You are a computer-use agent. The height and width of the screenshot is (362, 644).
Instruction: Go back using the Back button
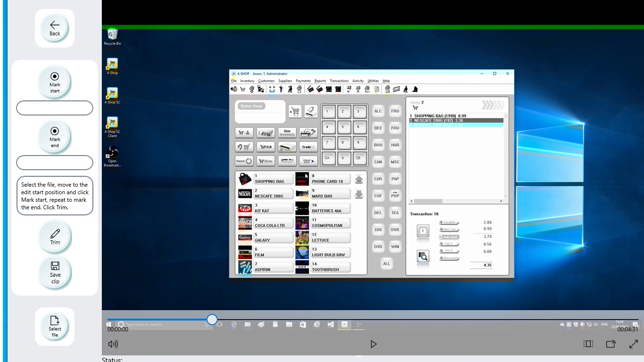pos(55,28)
